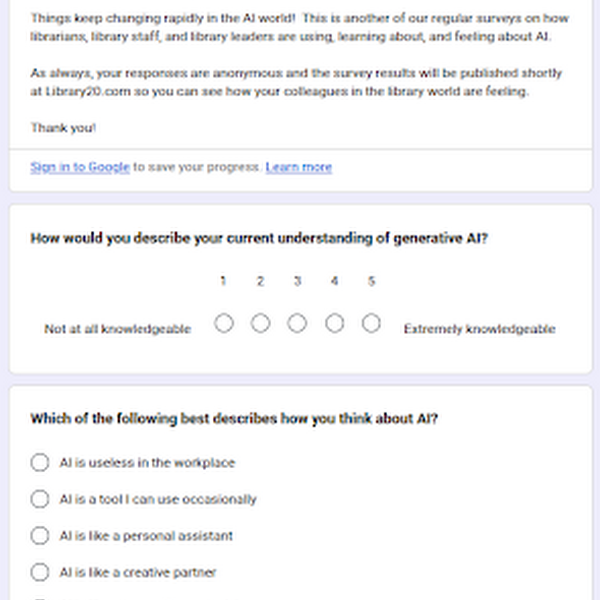Click the generative AI understanding question heading
Screen dimensions: 600x600
click(x=259, y=238)
